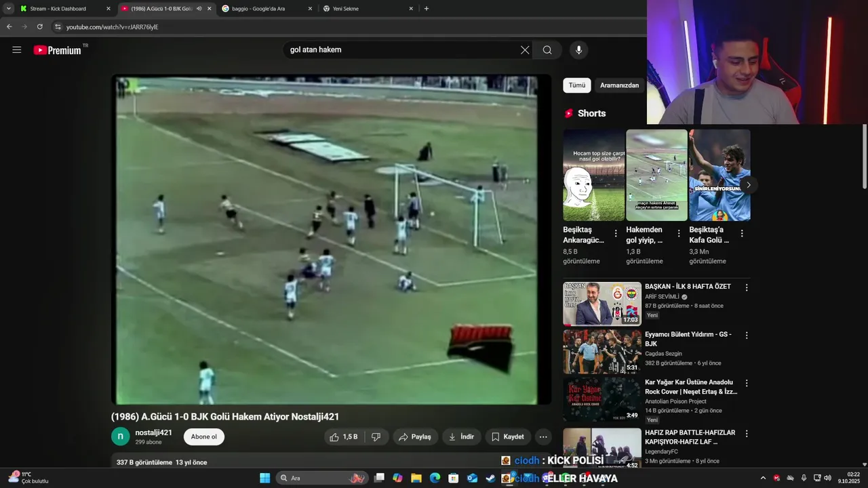Open options for Beşiktaş Ankaragücü short
The height and width of the screenshot is (488, 868).
tap(616, 233)
